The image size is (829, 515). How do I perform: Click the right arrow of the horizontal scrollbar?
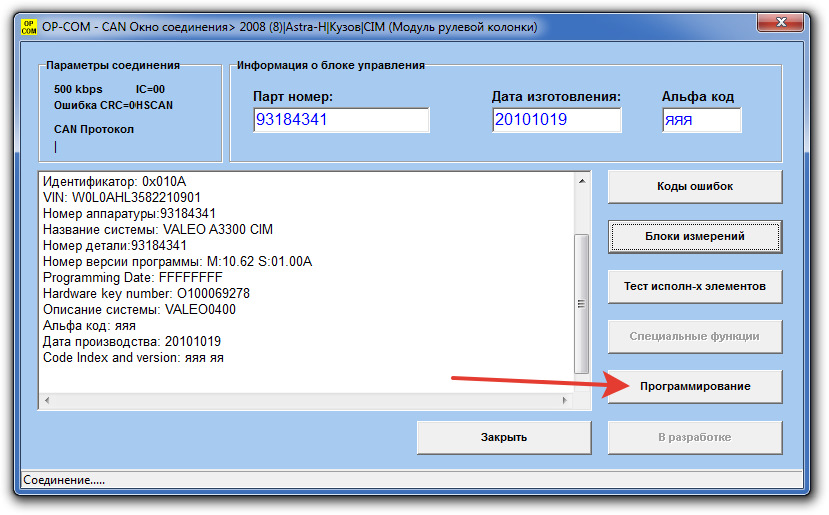565,400
